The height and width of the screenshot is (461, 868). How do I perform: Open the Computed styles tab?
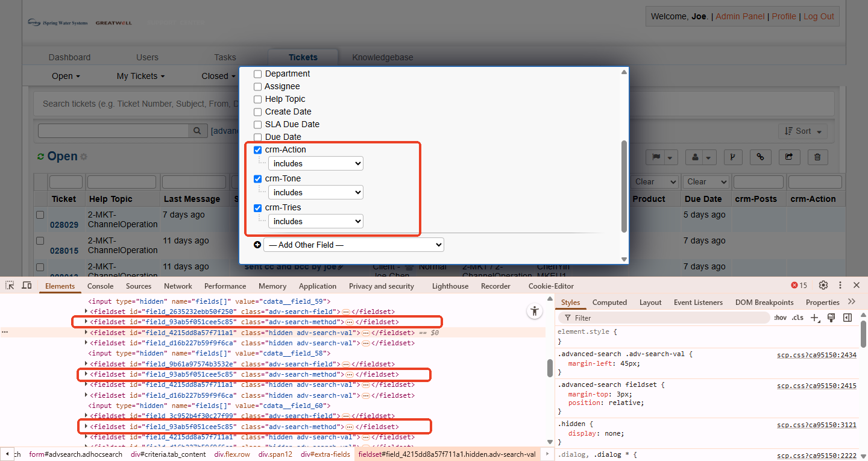(609, 303)
